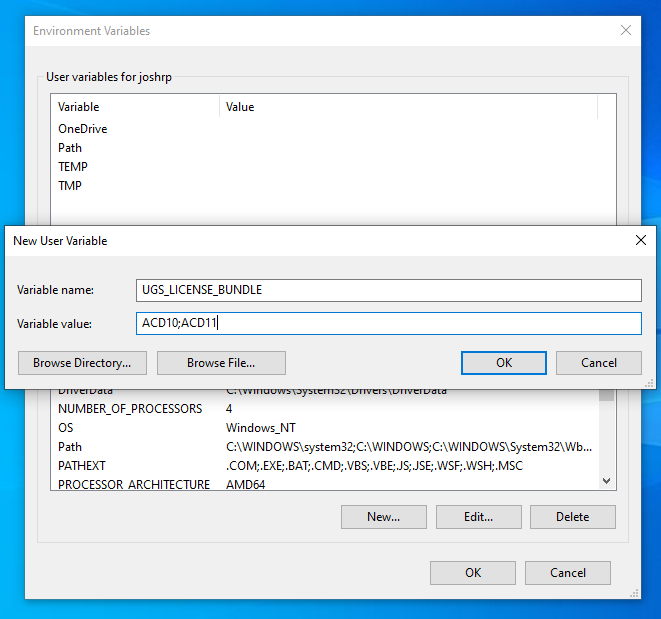Screen dimensions: 661x619
Task: Cancel the New User Variable dialog
Action: point(599,362)
